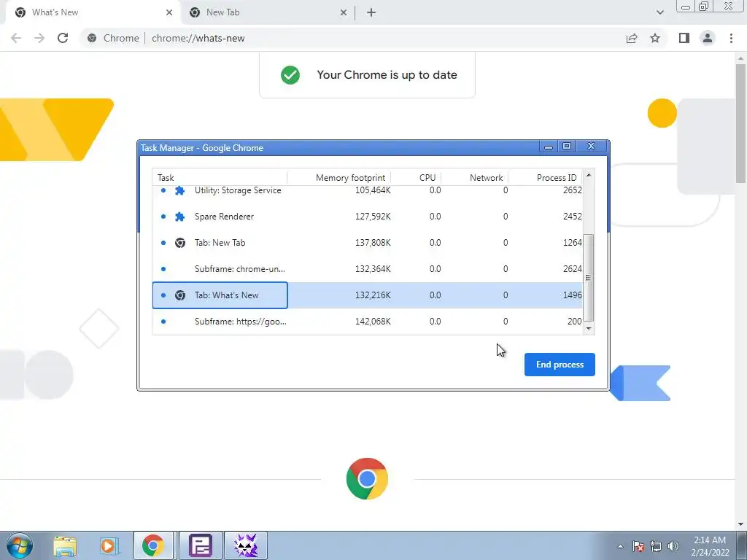The width and height of the screenshot is (747, 560).
Task: Click the Task Manager scrollbar thumb
Action: [x=589, y=278]
